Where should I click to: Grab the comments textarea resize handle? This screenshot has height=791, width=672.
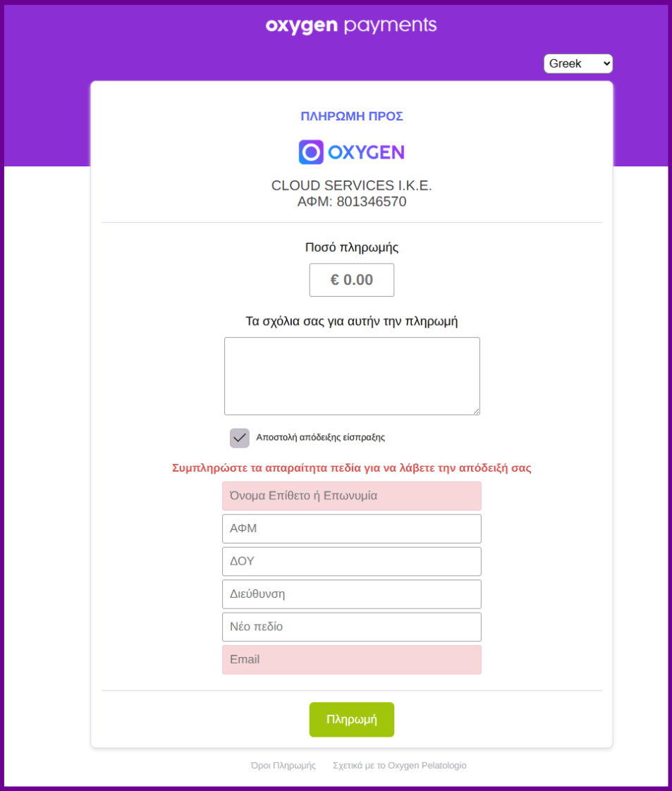(476, 411)
